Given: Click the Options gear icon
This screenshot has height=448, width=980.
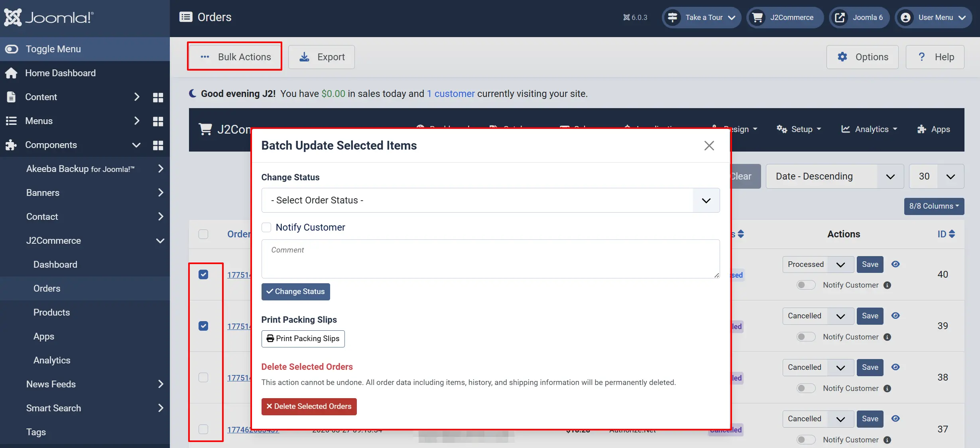Looking at the screenshot, I should [842, 57].
